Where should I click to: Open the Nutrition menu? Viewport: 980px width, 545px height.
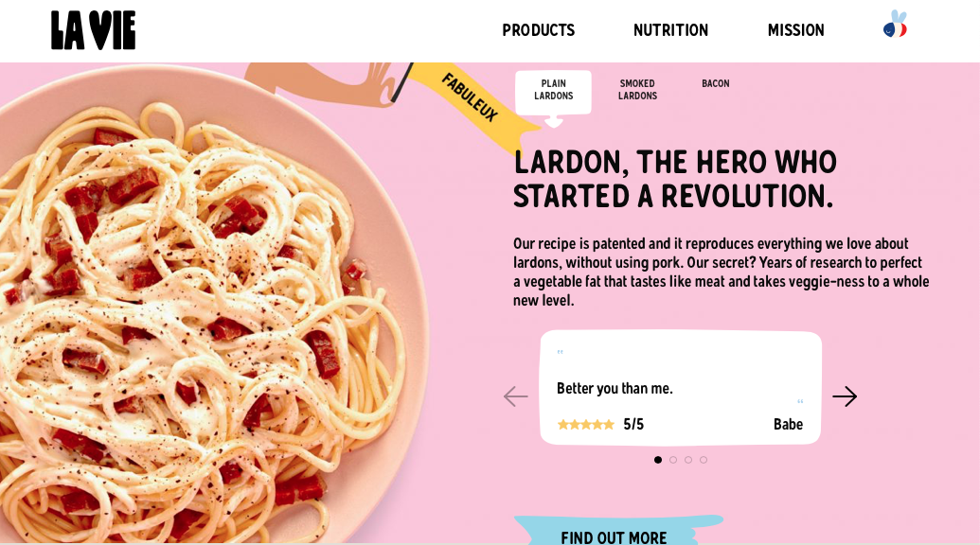coord(670,30)
